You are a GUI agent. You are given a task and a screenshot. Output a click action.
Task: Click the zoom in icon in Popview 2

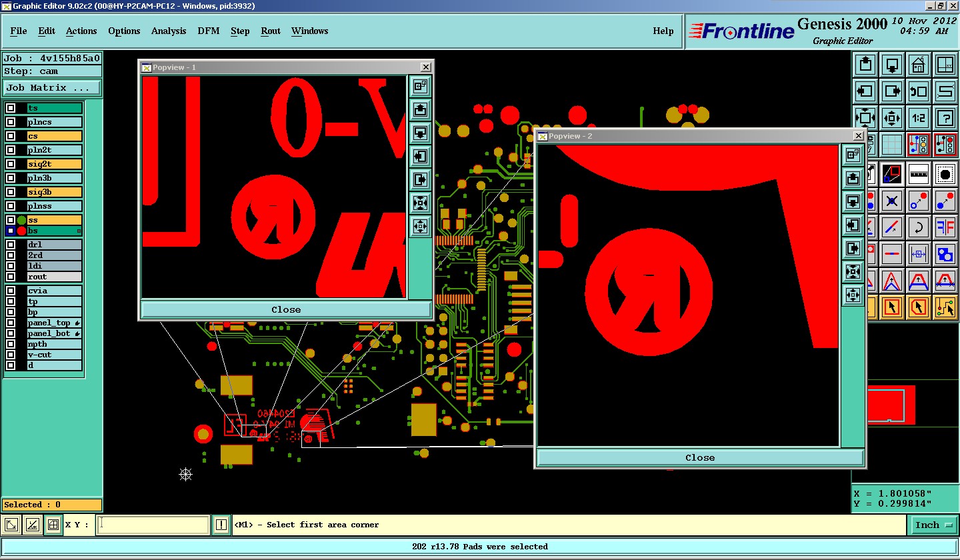[853, 271]
